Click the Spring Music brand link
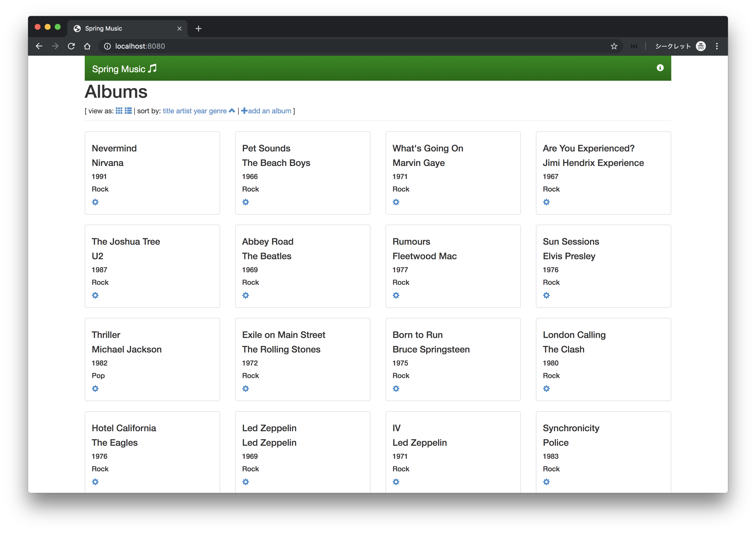Screen dimensions: 756x533 [124, 69]
